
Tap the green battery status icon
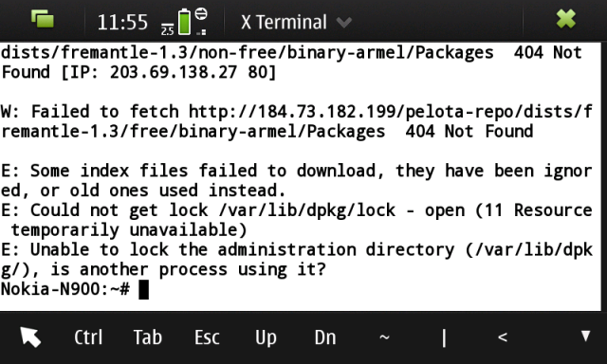pos(184,22)
